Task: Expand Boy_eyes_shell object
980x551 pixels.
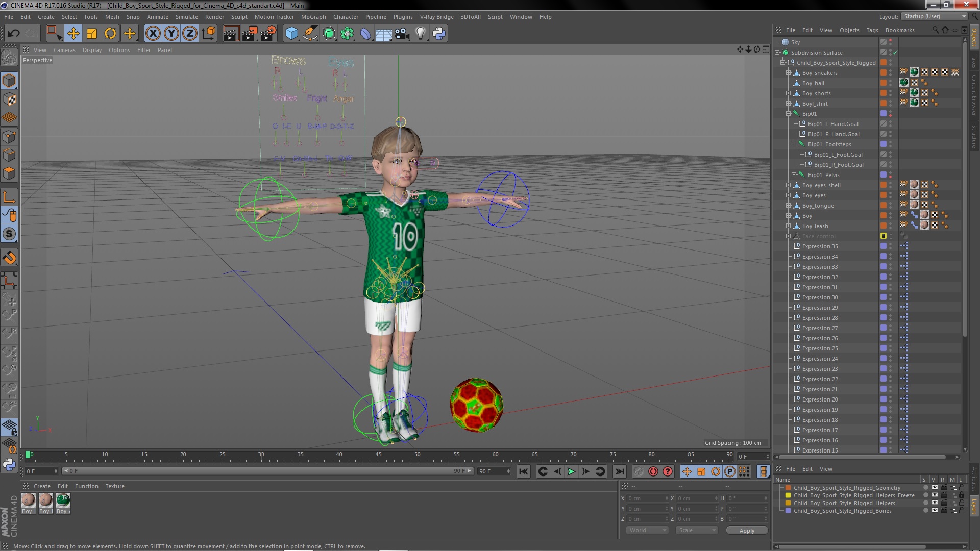Action: (789, 185)
